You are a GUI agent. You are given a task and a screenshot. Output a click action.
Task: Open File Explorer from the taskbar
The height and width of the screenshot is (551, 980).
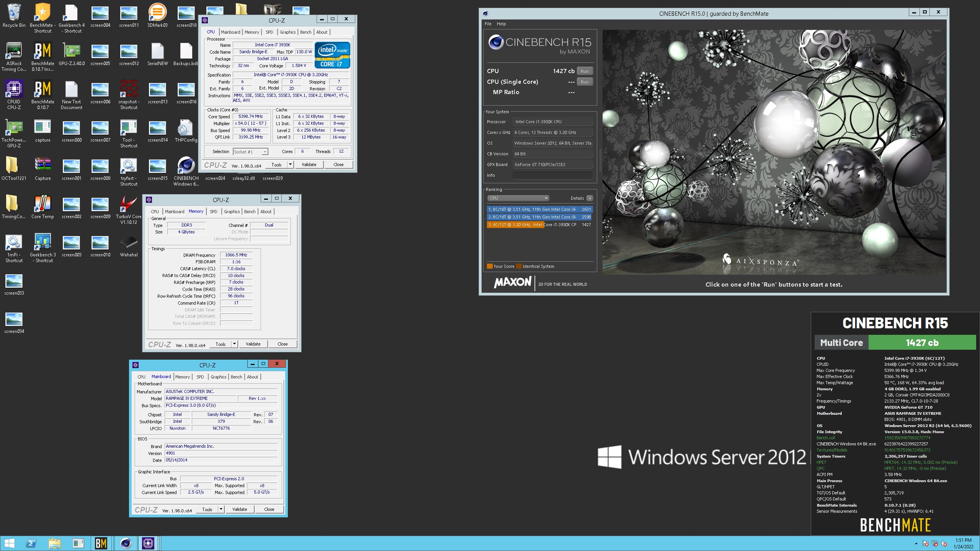(55, 543)
